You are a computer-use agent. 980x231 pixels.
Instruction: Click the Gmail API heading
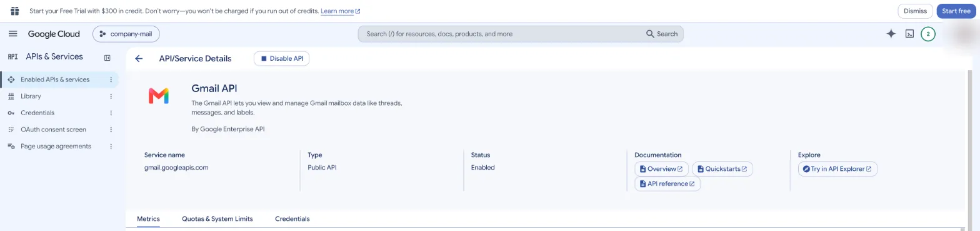(214, 88)
